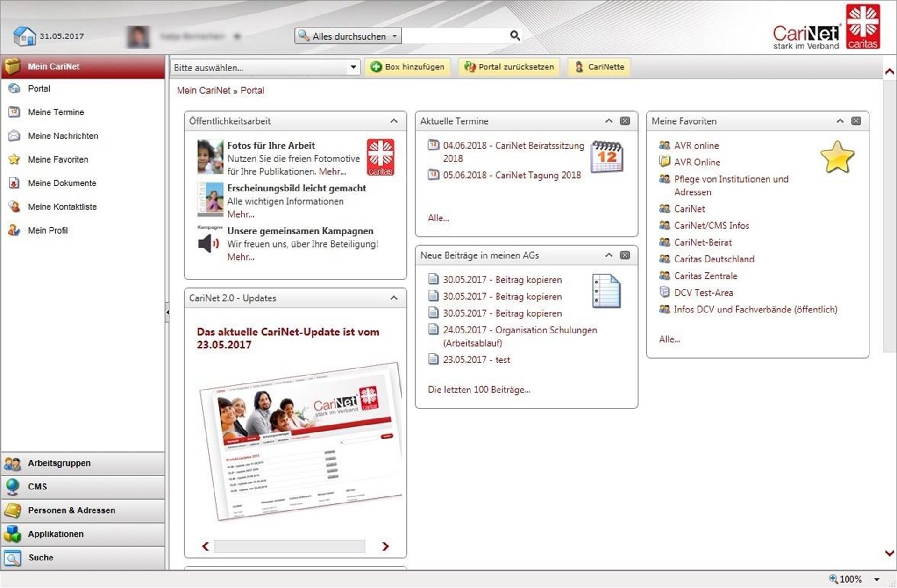This screenshot has height=588, width=897.
Task: Click the CariNet update screenshot thumbnail
Action: coord(301,441)
